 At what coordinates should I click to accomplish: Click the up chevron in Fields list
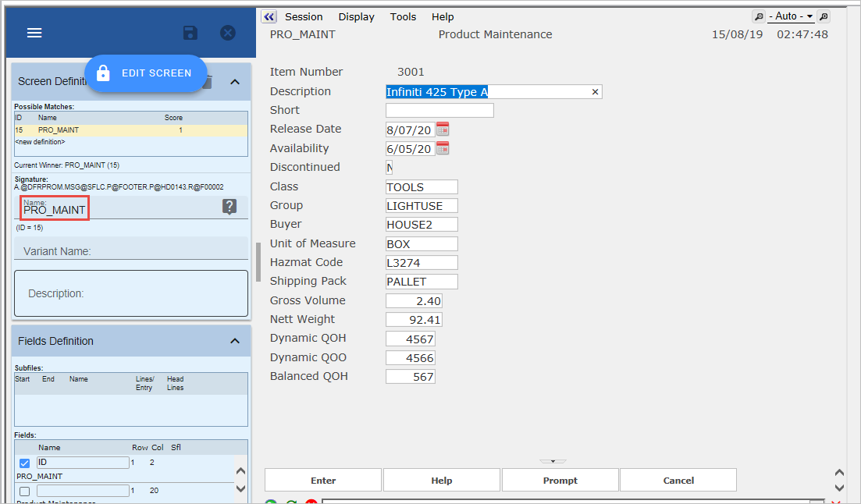click(240, 471)
